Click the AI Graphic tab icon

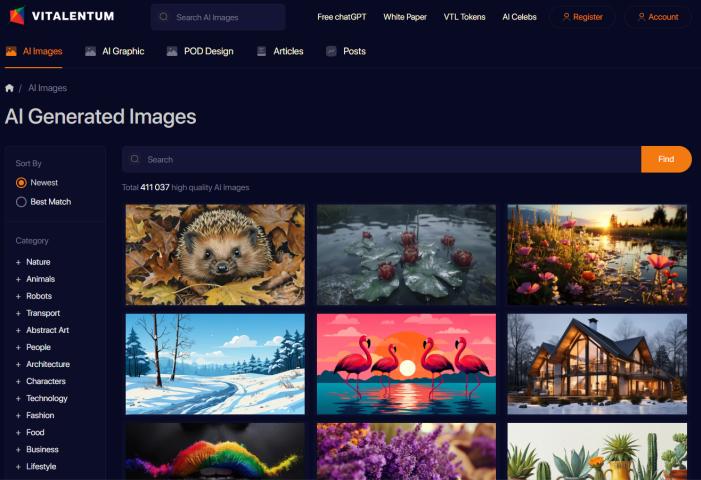pos(91,51)
